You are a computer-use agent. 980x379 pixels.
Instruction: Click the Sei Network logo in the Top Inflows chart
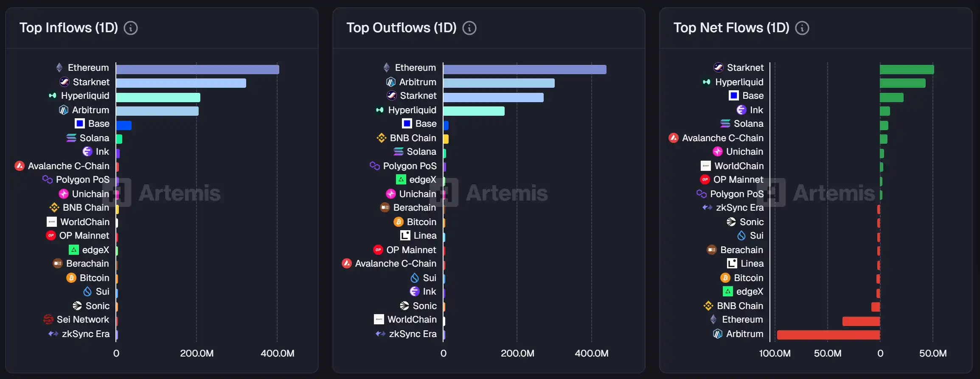point(48,319)
